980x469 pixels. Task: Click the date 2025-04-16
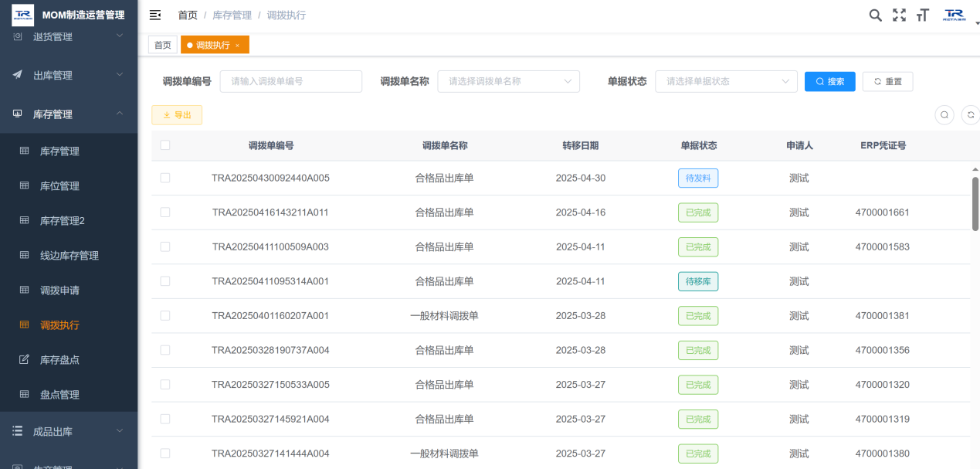coord(581,212)
